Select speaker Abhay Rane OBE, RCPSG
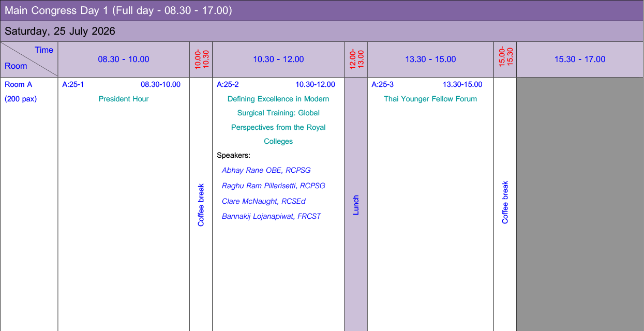The height and width of the screenshot is (331, 644). point(266,170)
